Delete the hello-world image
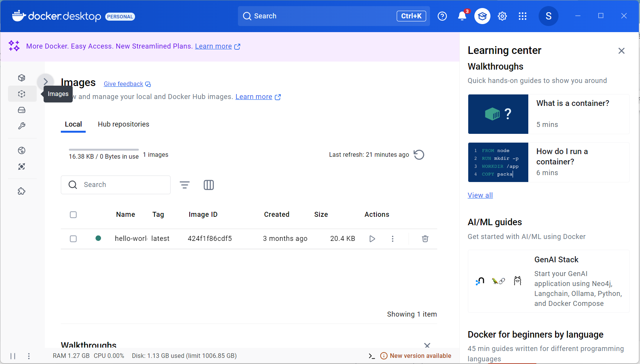640x364 pixels. [x=425, y=239]
